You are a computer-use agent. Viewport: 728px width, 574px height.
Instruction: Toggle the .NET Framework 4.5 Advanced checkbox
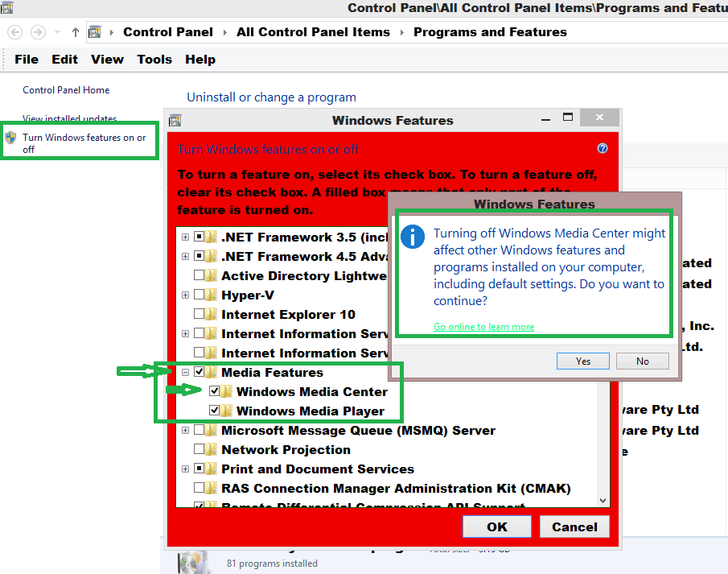(199, 256)
